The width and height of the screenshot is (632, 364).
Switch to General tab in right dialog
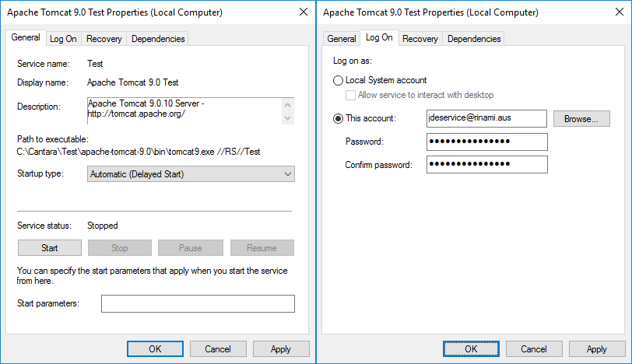342,39
